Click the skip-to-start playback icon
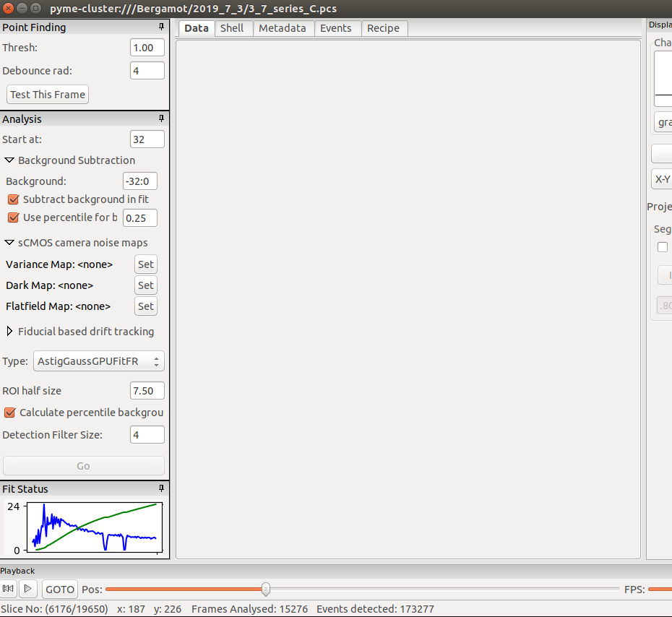 (x=7, y=589)
